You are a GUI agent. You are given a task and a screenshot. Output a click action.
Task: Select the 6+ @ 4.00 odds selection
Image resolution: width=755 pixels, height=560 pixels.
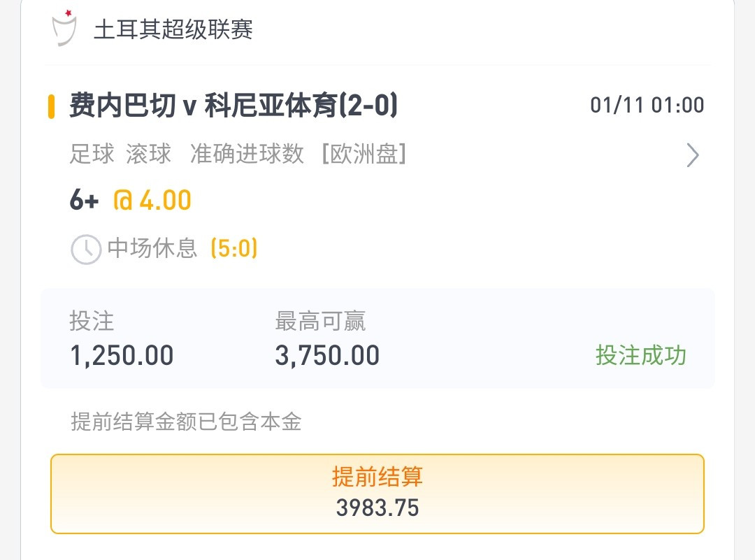click(x=131, y=201)
